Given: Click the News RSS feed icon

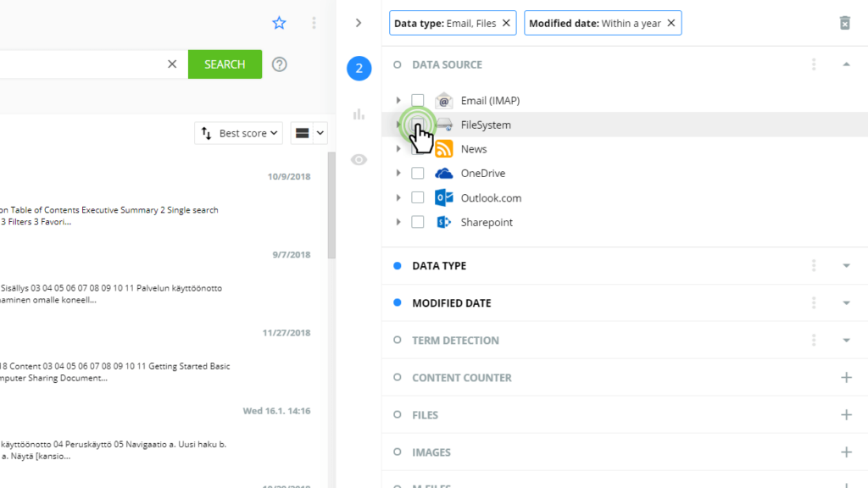Looking at the screenshot, I should pos(444,149).
